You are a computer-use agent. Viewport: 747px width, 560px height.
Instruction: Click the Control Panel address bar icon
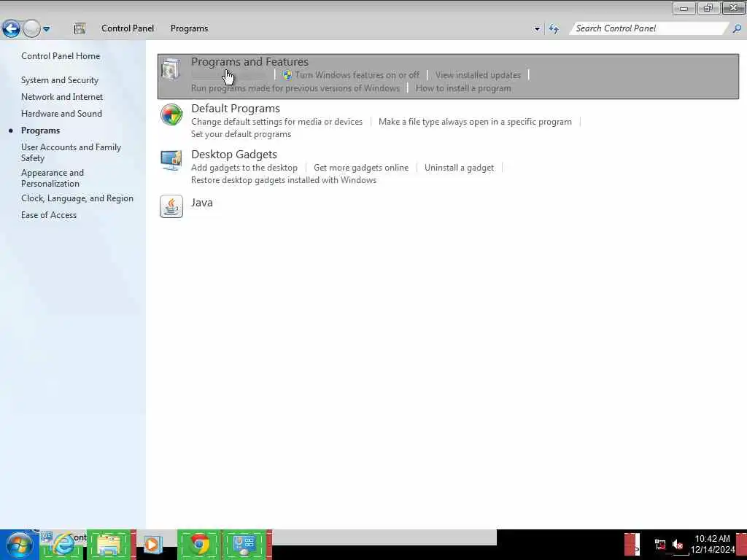(80, 28)
